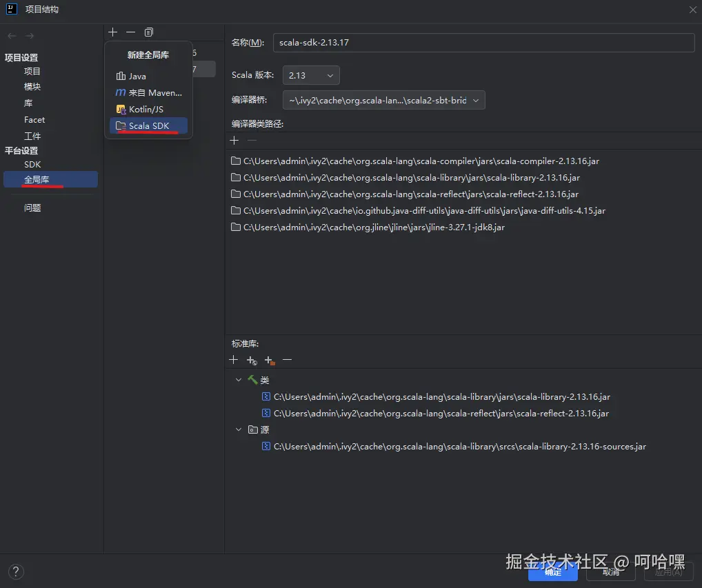Open help question mark button
The width and height of the screenshot is (702, 588).
coord(16,571)
